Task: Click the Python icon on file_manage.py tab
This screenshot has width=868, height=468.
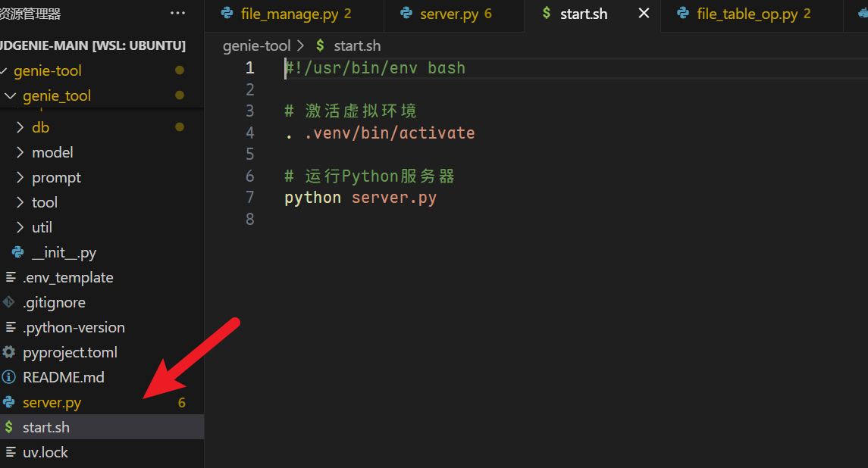Action: tap(226, 13)
